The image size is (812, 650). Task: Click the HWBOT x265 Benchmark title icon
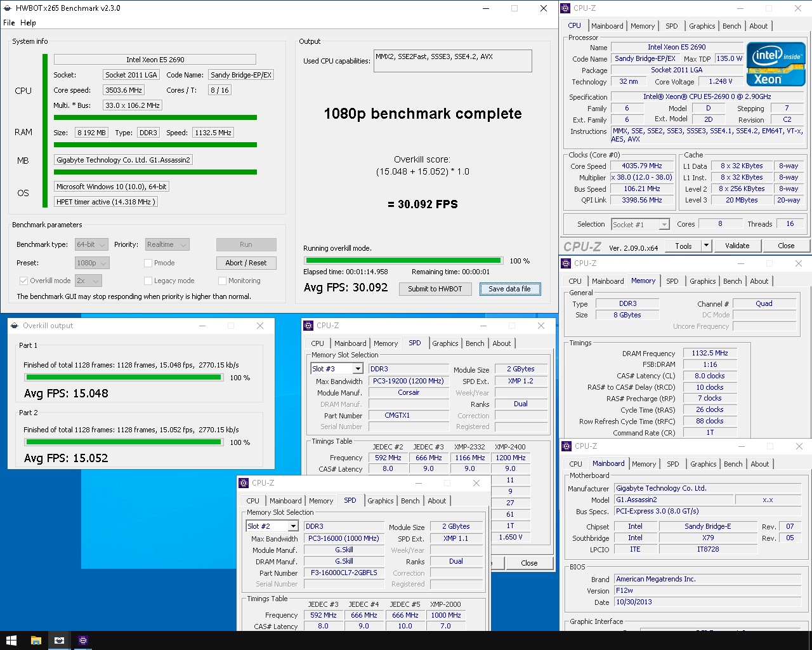click(7, 8)
